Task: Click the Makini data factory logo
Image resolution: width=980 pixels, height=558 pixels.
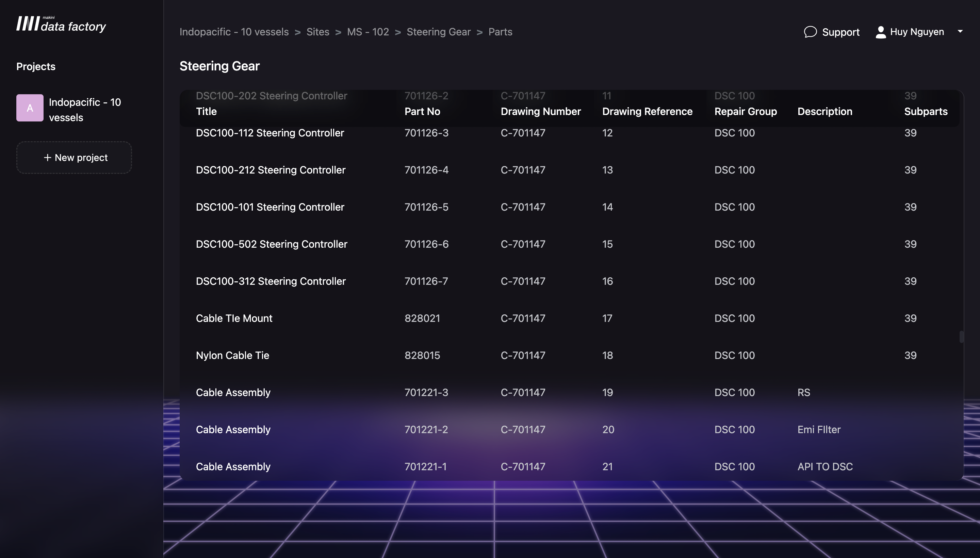Action: 61,24
